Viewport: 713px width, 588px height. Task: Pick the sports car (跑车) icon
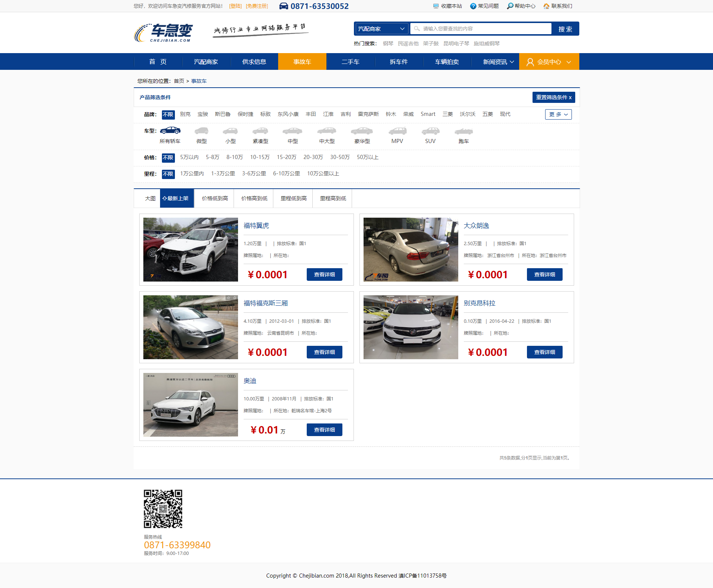(x=463, y=131)
